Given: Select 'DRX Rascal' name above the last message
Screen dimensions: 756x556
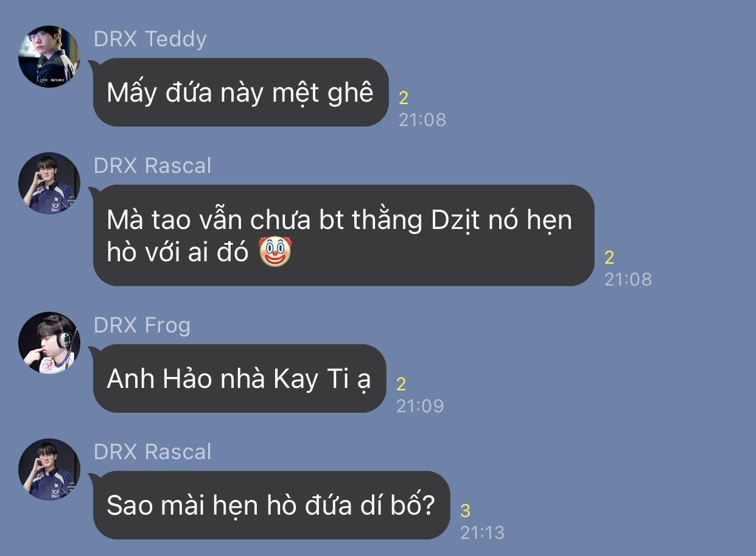Looking at the screenshot, I should pyautogui.click(x=153, y=452).
